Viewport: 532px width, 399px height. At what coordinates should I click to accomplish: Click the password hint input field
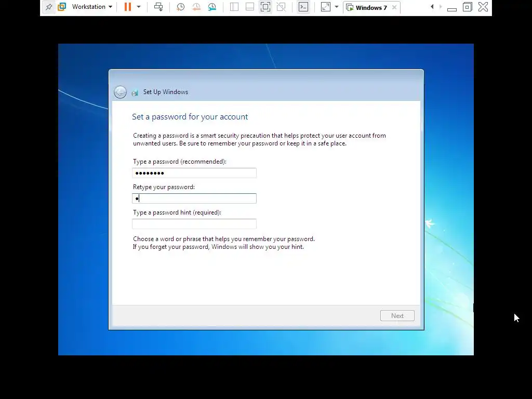[194, 224]
